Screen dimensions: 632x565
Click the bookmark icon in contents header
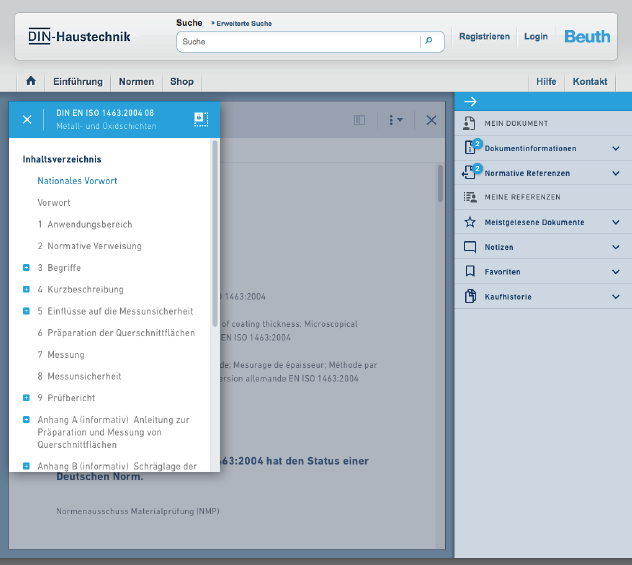[x=200, y=119]
